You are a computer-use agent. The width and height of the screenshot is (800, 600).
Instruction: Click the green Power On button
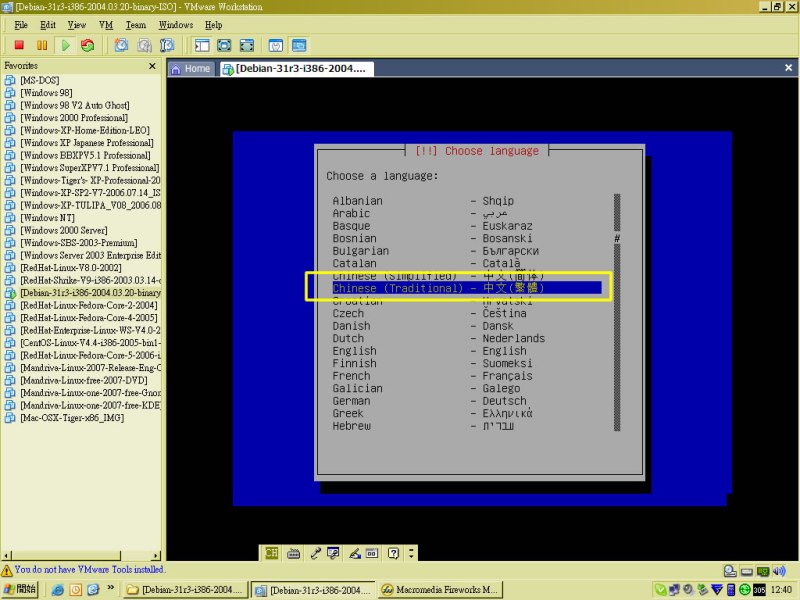65,45
